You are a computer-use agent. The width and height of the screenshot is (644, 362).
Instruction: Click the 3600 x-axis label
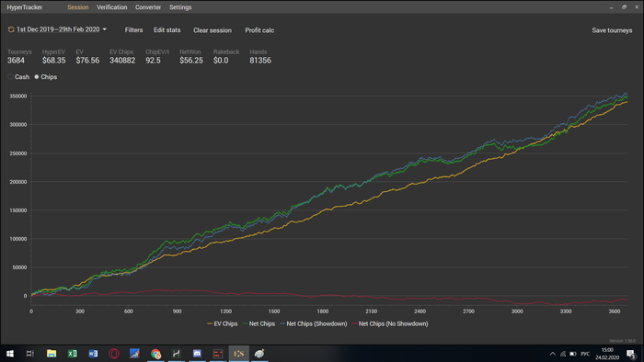point(615,311)
